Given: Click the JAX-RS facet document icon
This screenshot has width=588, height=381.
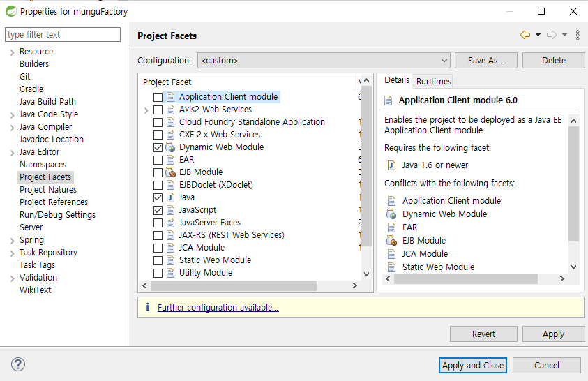Looking at the screenshot, I should tap(170, 235).
